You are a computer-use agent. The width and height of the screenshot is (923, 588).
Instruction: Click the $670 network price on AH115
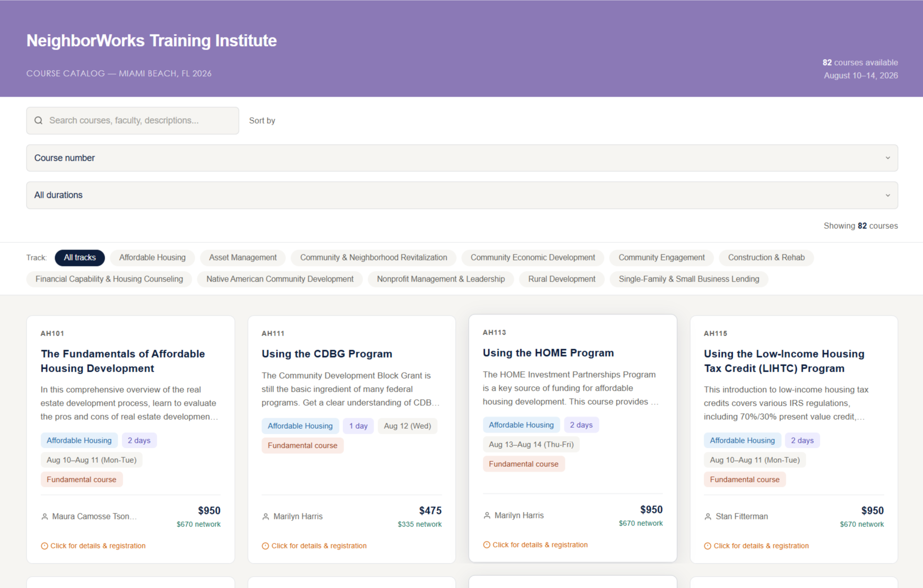[862, 524]
